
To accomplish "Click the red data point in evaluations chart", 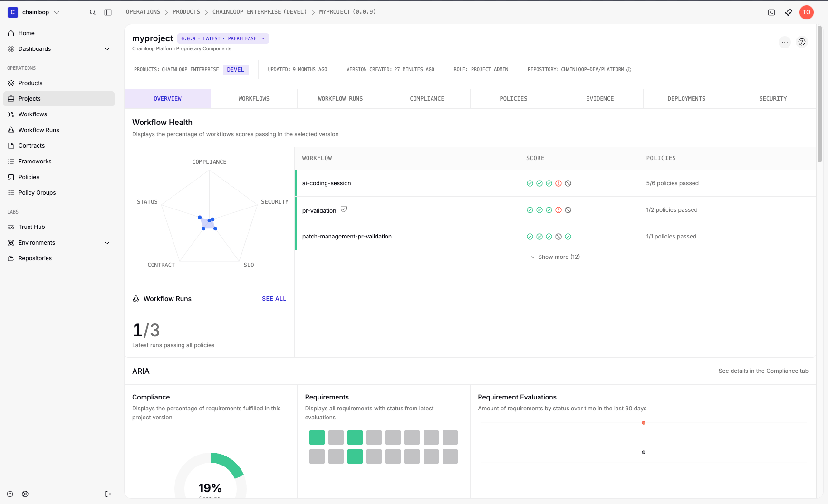I will [x=644, y=423].
